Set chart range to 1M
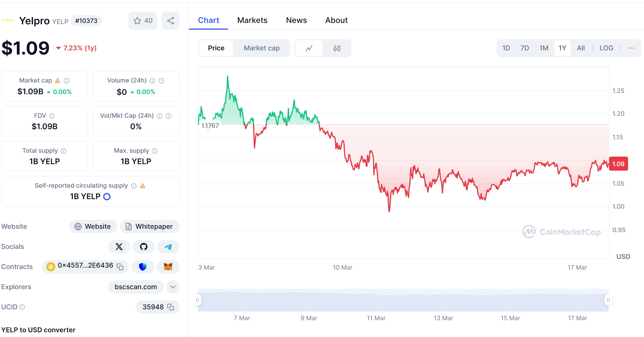644x337 pixels. (544, 48)
